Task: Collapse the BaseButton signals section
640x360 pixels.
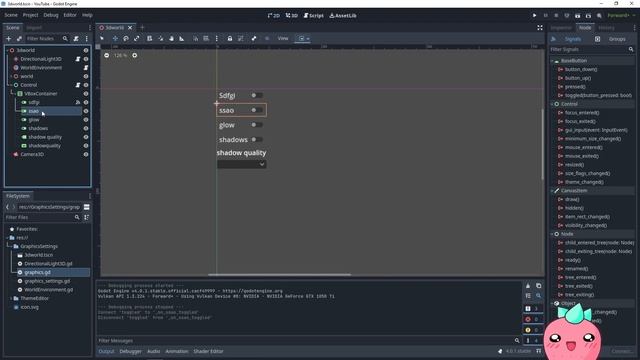Action: 552,60
